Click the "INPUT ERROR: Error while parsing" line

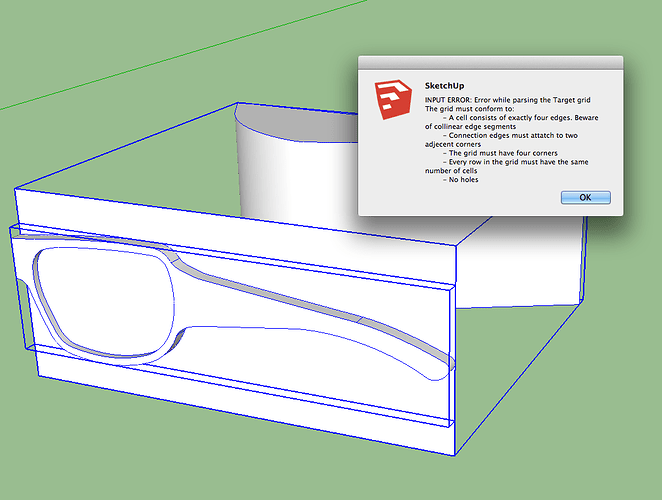507,100
